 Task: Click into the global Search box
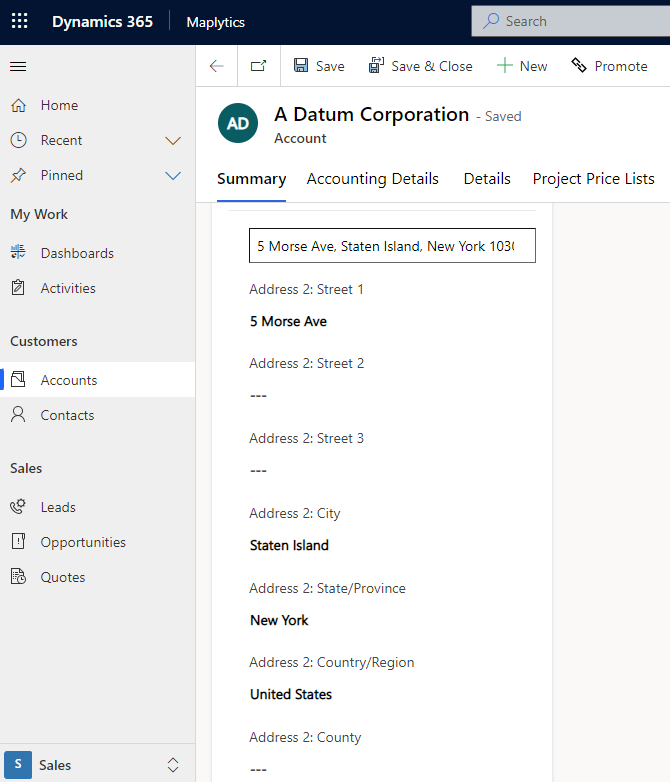[571, 21]
